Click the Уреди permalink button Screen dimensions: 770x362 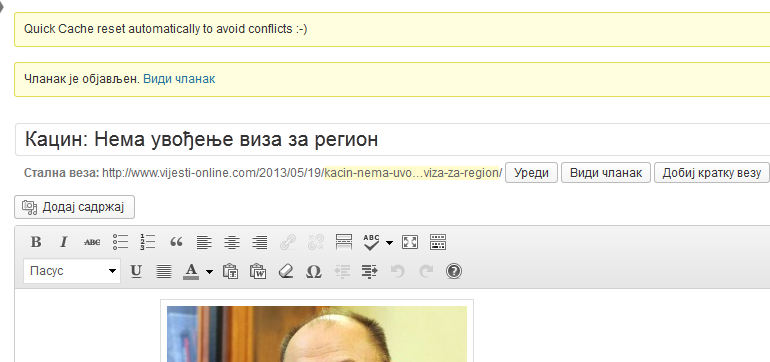tap(531, 173)
